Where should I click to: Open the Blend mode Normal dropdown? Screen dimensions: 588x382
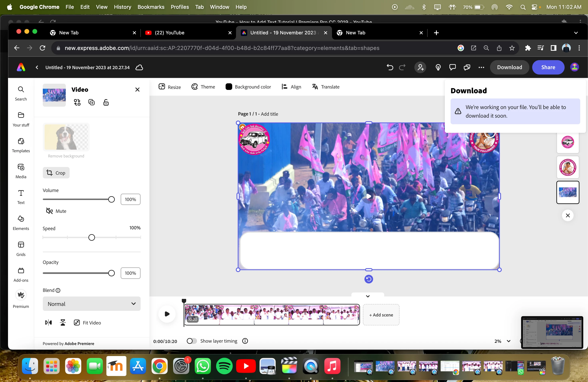pyautogui.click(x=91, y=304)
